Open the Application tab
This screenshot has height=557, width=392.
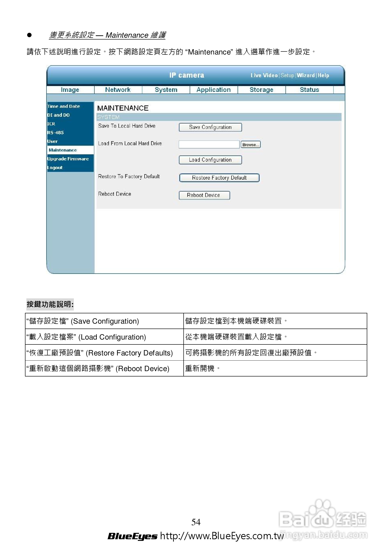coord(214,90)
